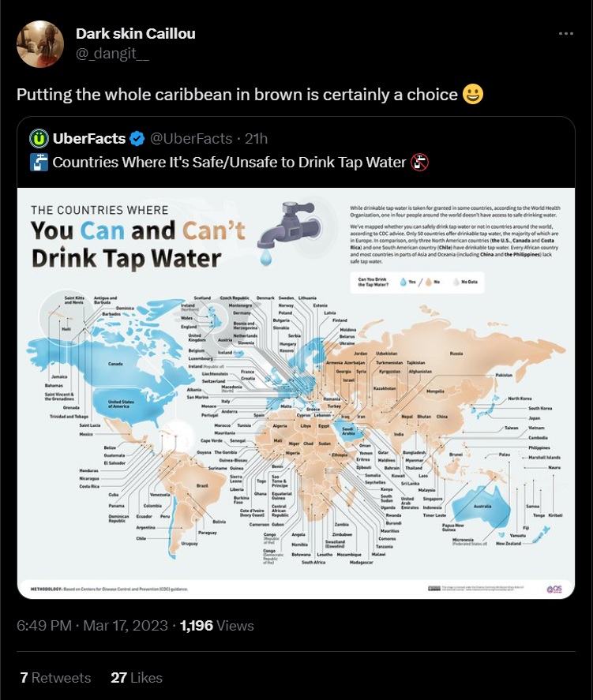
Task: Click the 6:49 PM Mar 17, 2023 timestamp
Action: (92, 626)
